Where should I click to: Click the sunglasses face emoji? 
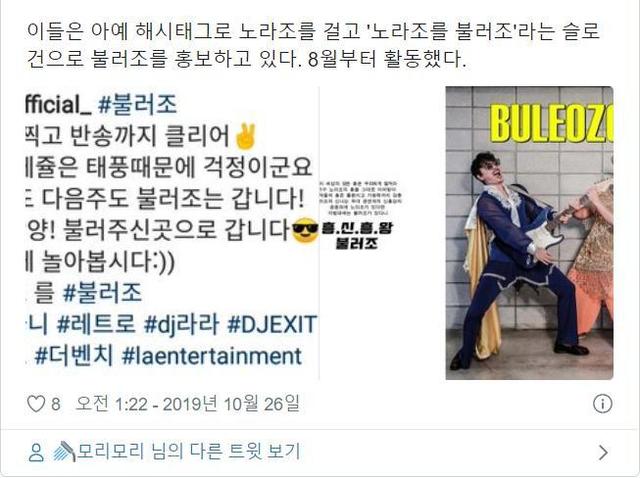coord(305,231)
